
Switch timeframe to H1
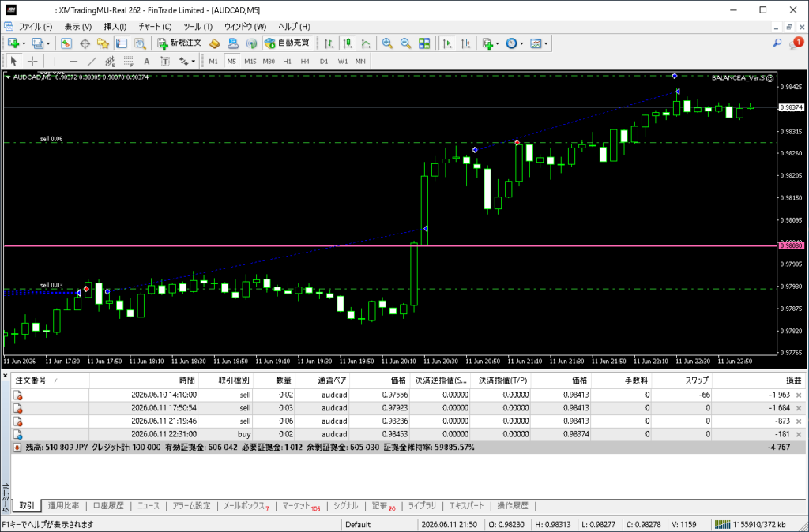point(288,62)
